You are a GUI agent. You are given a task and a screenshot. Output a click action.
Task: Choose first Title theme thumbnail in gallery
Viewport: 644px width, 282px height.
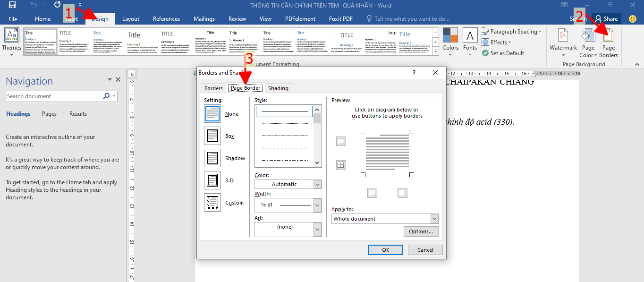pyautogui.click(x=41, y=42)
